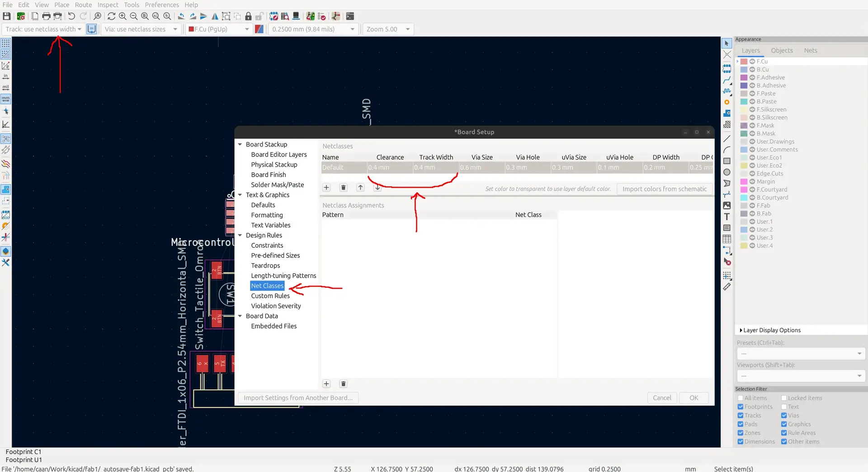Zoom in using the toolbar magnifier
Screen dimensions: 868x472
[x=123, y=16]
